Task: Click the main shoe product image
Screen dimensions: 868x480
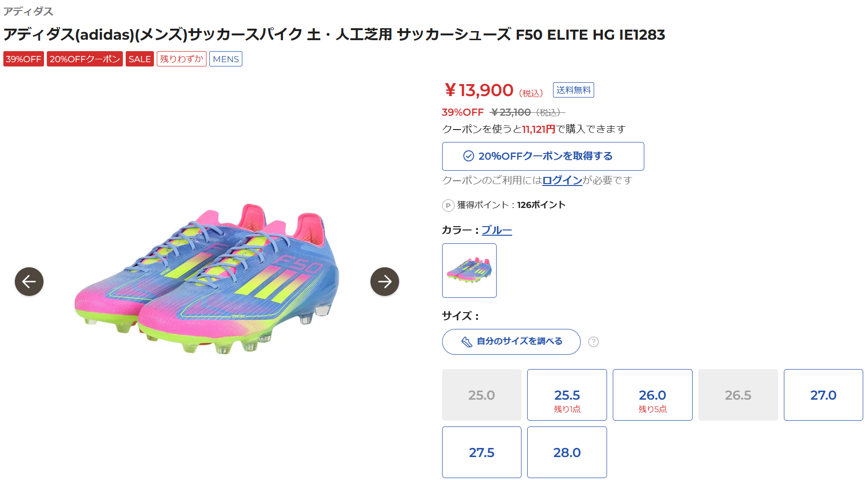Action: pos(207,280)
